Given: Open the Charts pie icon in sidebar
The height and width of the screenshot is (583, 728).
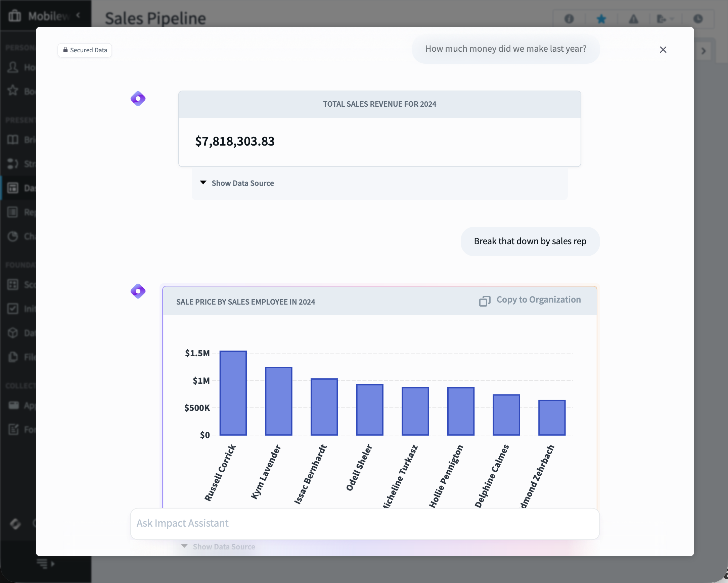Looking at the screenshot, I should click(12, 236).
